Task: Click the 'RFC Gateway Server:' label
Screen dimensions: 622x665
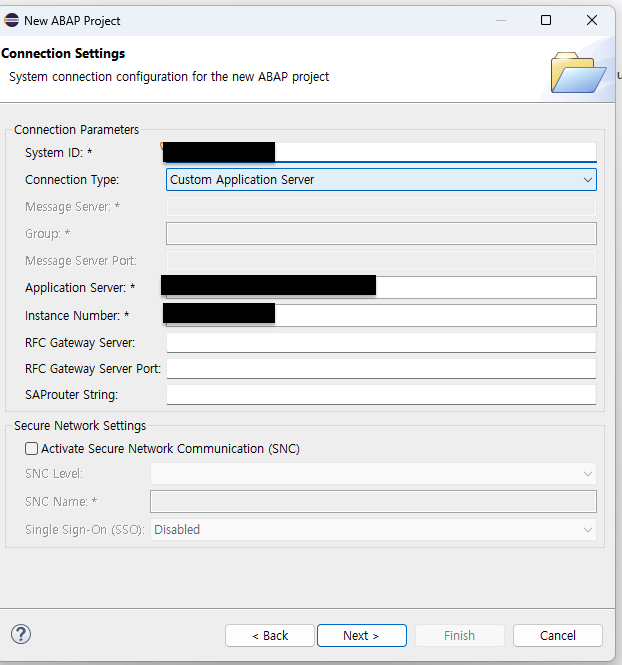Action: 80,343
